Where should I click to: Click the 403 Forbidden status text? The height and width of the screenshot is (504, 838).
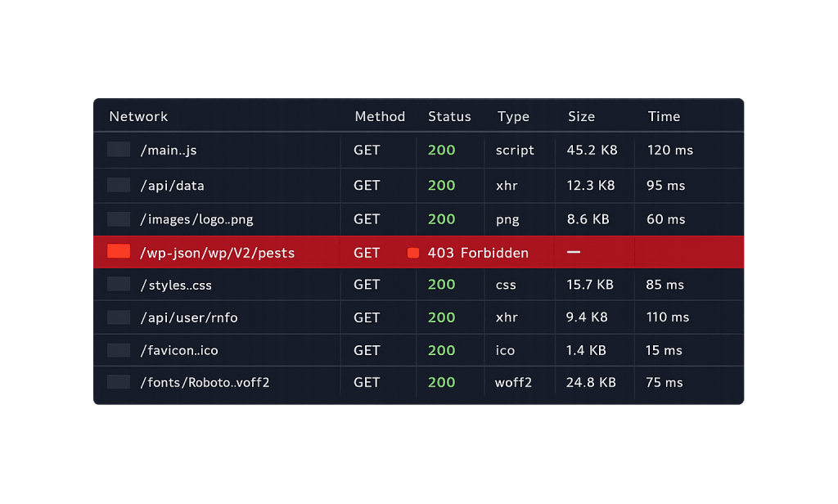pos(478,253)
